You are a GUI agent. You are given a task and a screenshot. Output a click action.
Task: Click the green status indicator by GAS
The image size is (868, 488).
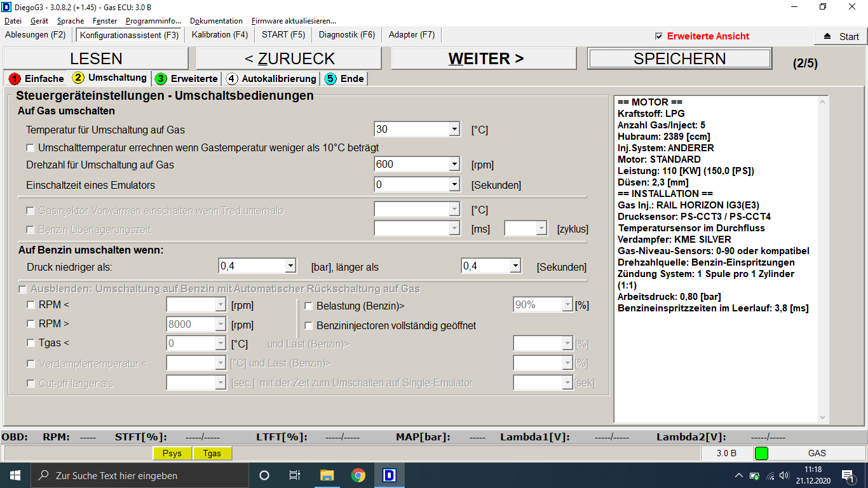tap(761, 453)
